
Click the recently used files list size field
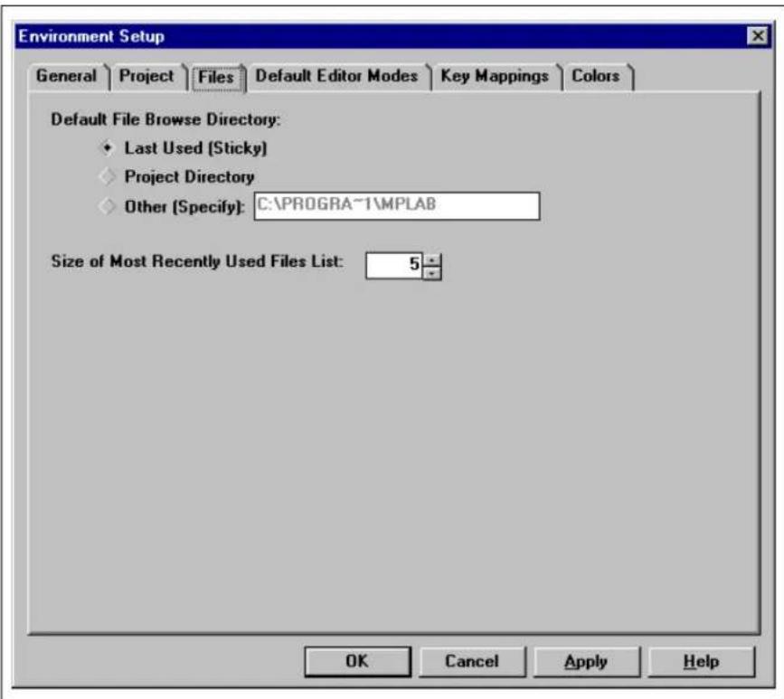coord(394,265)
